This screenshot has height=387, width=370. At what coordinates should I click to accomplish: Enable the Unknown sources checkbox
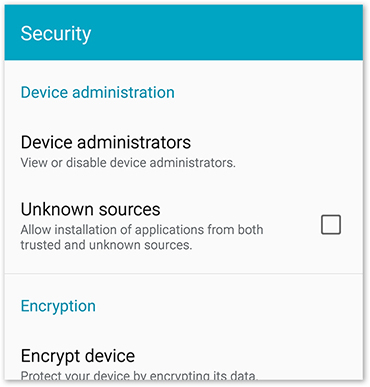(331, 225)
